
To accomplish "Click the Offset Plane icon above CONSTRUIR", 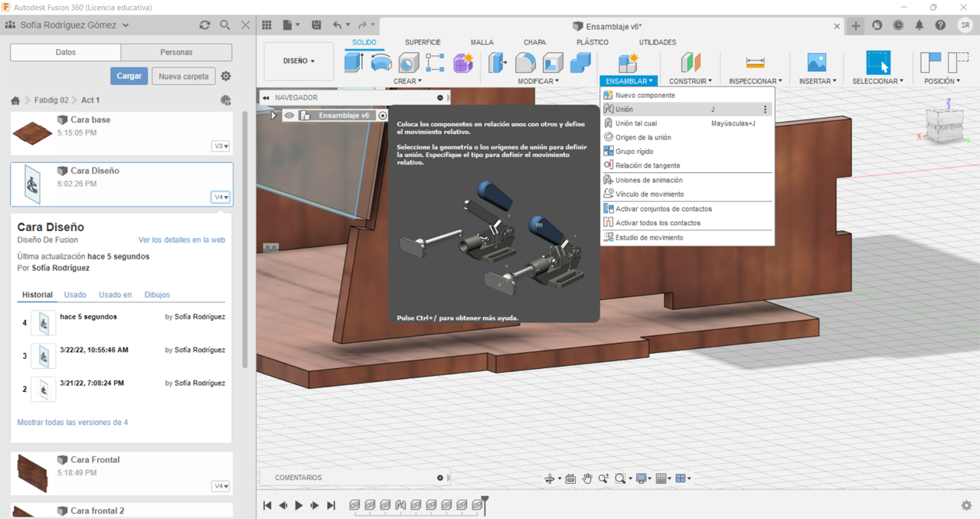I will click(x=691, y=62).
